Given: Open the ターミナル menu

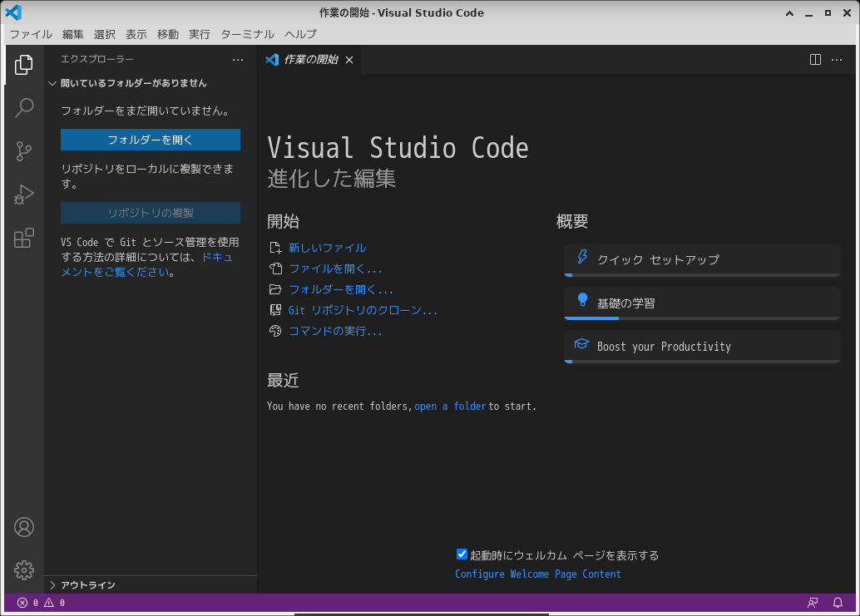Looking at the screenshot, I should point(247,35).
